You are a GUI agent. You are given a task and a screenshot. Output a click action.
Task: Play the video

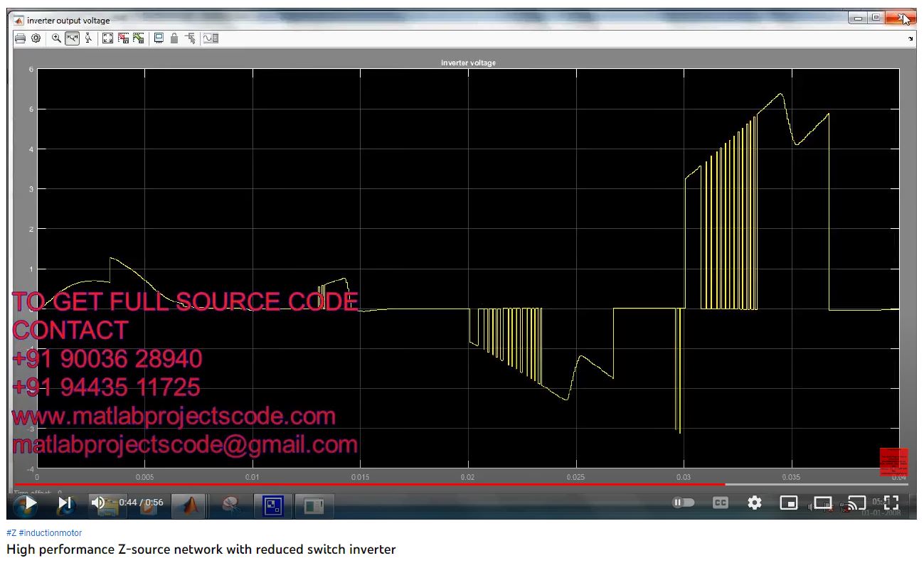click(x=31, y=503)
